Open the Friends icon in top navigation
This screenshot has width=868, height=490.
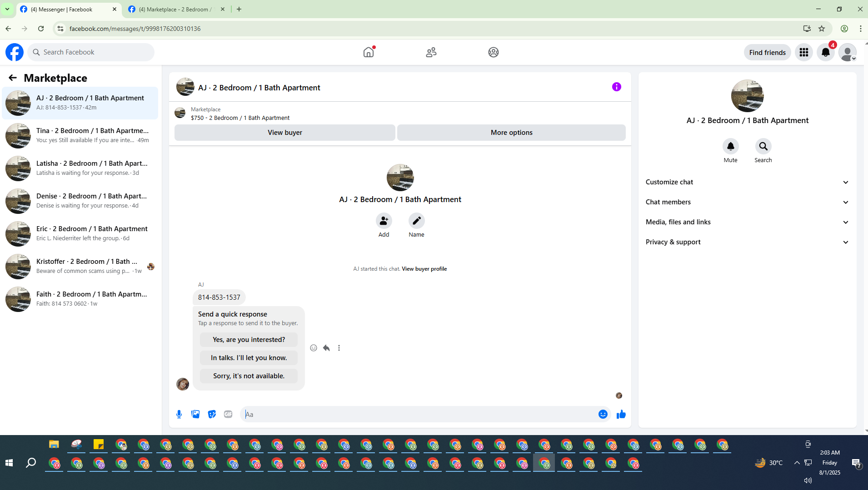431,52
